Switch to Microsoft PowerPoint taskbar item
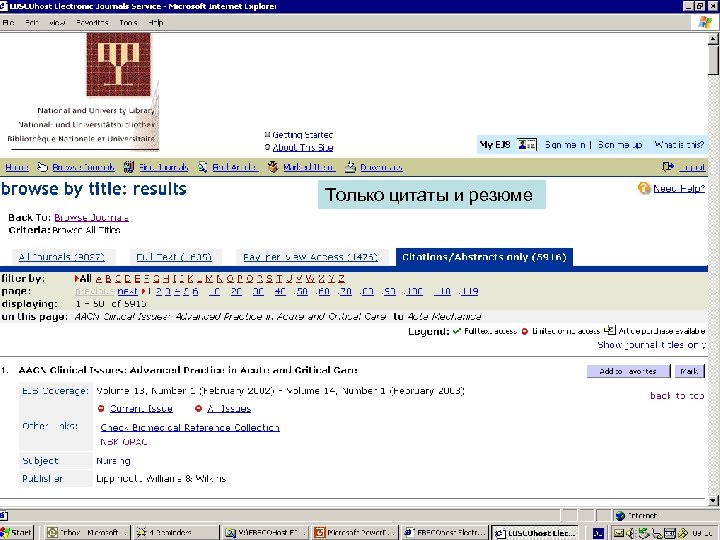This screenshot has width=720, height=540. 354,533
